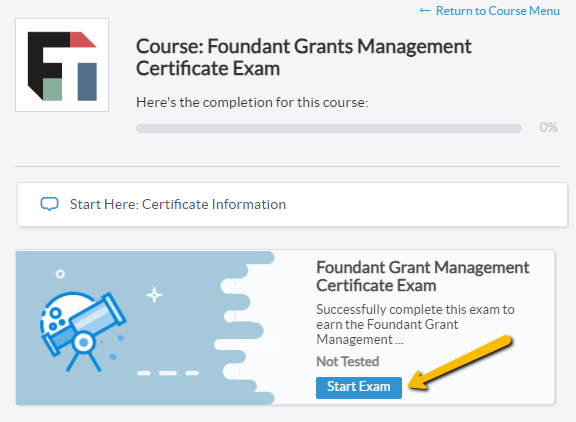The image size is (576, 422).
Task: Click the moon graphic behind the telescope
Action: 62,312
